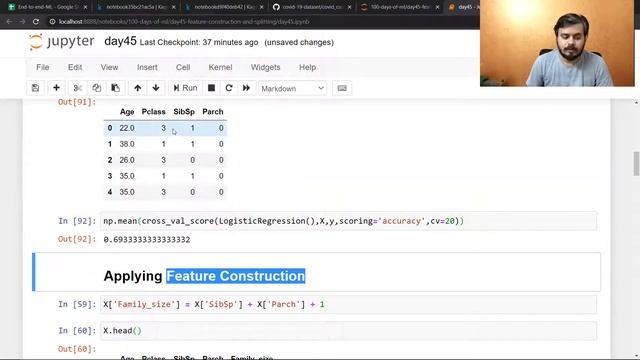Click the page vertical scrollbar thumb
The image size is (640, 360).
[636, 163]
